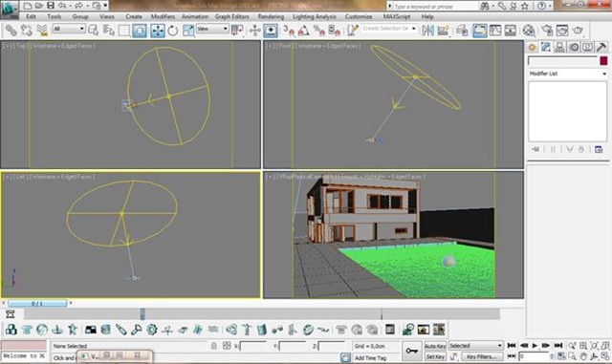
Task: Open the Modify command panel tab
Action: (x=546, y=47)
